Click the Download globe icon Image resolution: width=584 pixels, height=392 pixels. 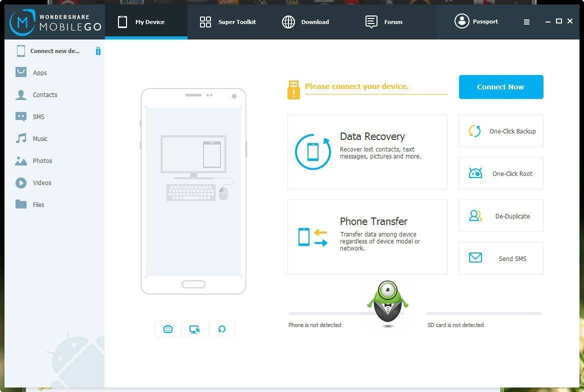[288, 22]
